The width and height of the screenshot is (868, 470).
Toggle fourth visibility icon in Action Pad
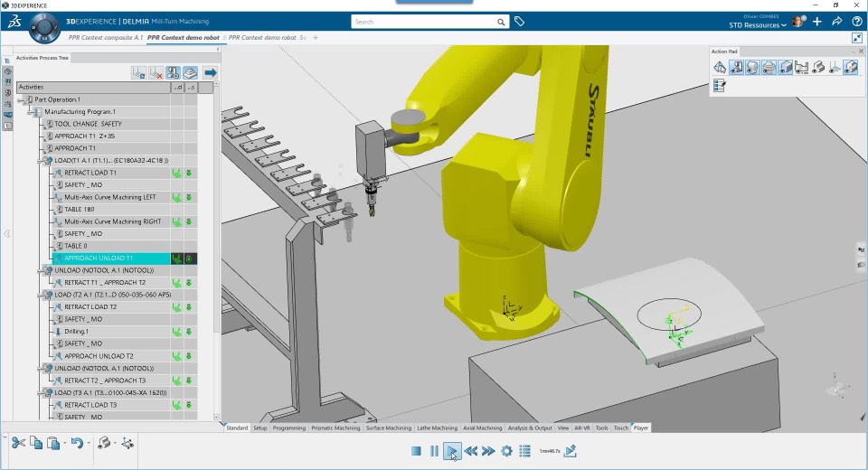pos(769,68)
